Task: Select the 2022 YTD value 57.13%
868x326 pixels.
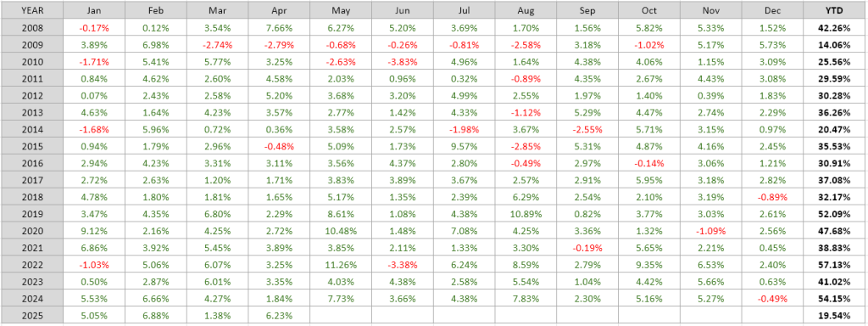Action: [x=832, y=264]
